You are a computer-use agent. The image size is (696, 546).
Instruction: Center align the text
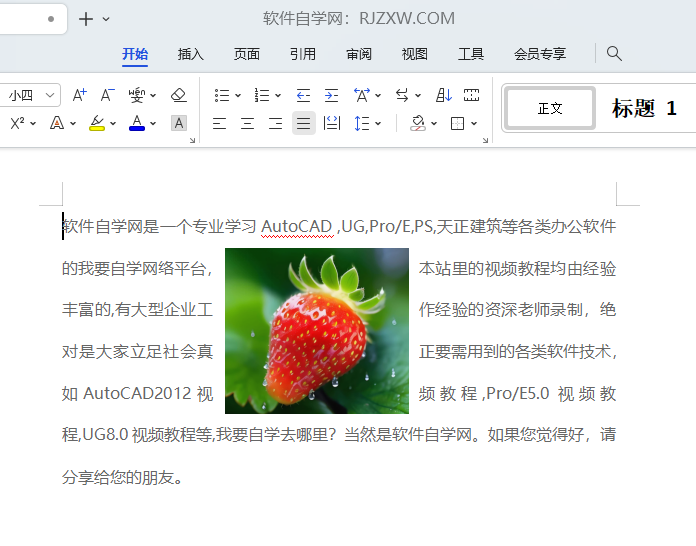pyautogui.click(x=247, y=123)
